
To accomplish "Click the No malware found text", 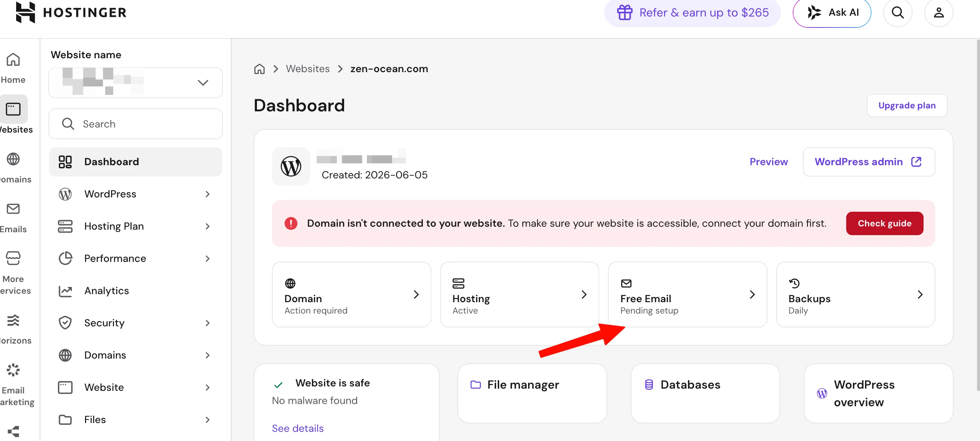I will (314, 400).
